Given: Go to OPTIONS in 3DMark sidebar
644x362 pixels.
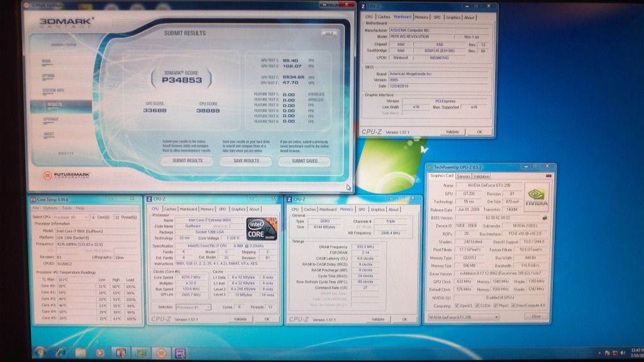Looking at the screenshot, I should coord(48,76).
